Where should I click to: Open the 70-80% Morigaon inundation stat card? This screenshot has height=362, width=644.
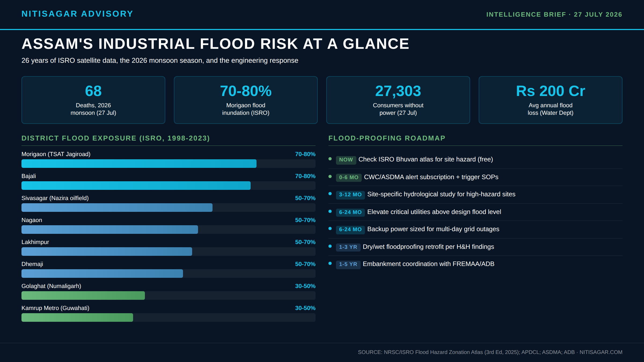(246, 100)
